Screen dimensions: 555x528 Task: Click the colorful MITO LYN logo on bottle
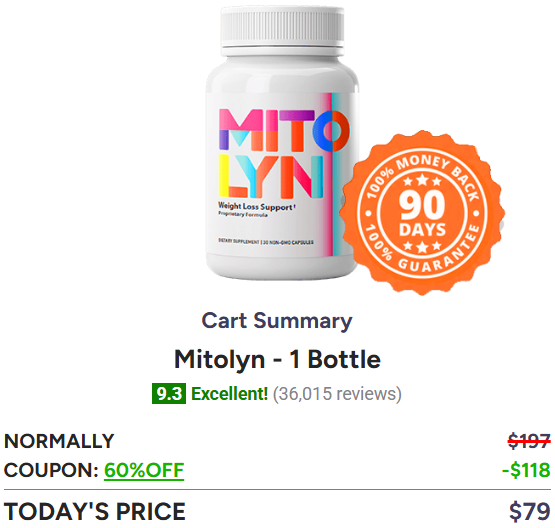point(284,154)
